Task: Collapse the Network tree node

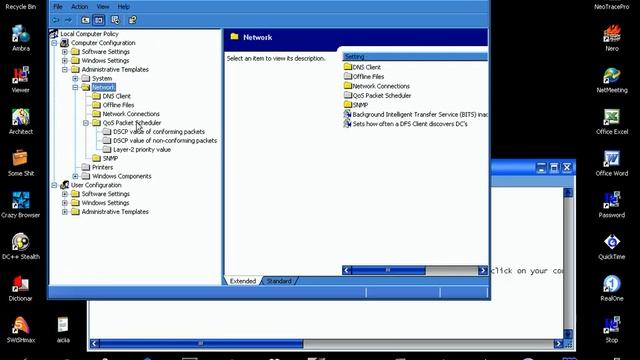Action: 76,87
